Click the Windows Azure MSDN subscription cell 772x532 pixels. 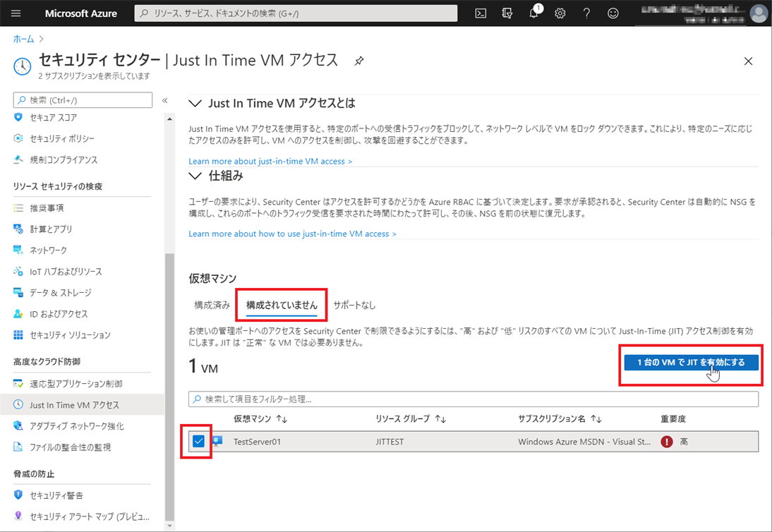click(584, 442)
